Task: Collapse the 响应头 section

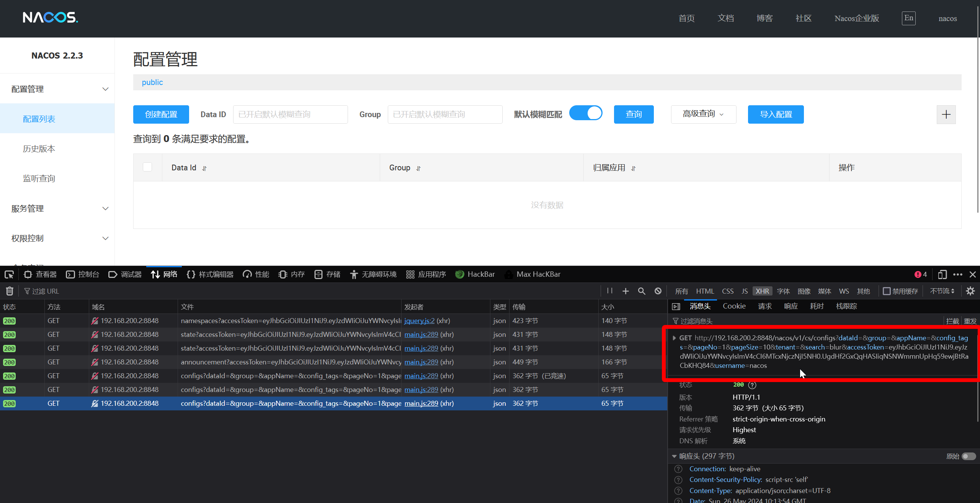Action: click(674, 456)
